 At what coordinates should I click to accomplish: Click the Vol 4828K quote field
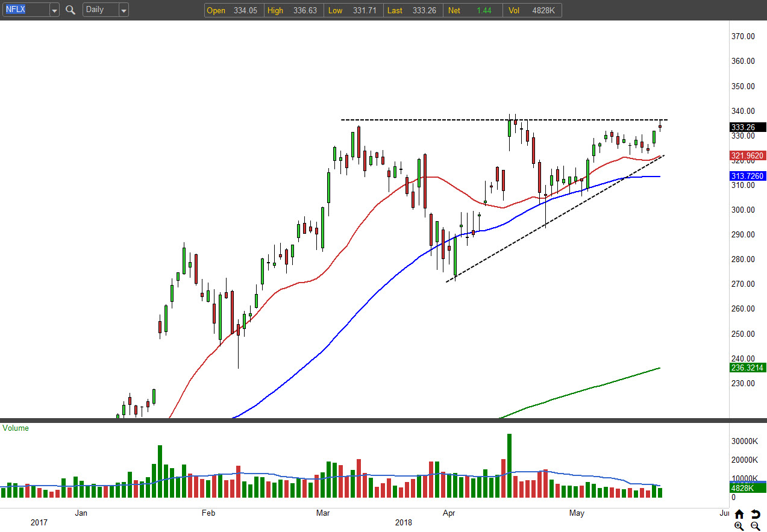[x=533, y=10]
